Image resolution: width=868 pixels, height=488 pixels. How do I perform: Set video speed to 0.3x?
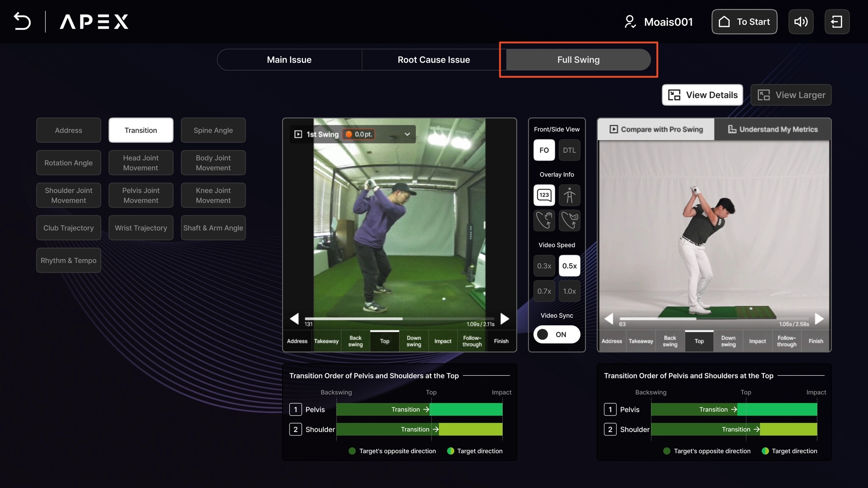[544, 266]
